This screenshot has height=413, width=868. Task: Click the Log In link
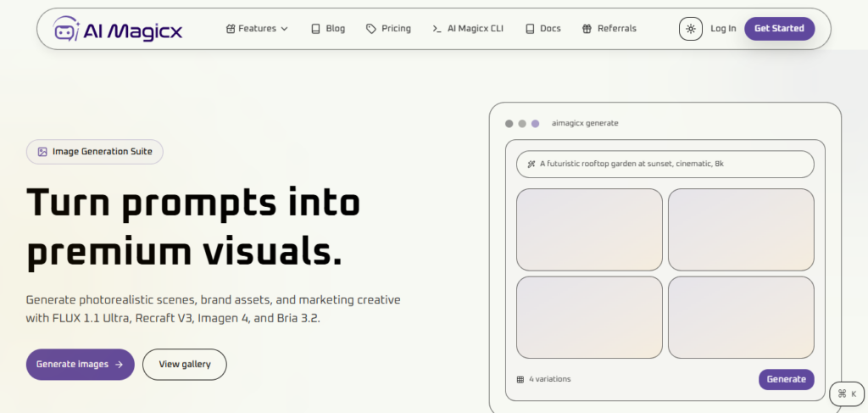click(723, 29)
